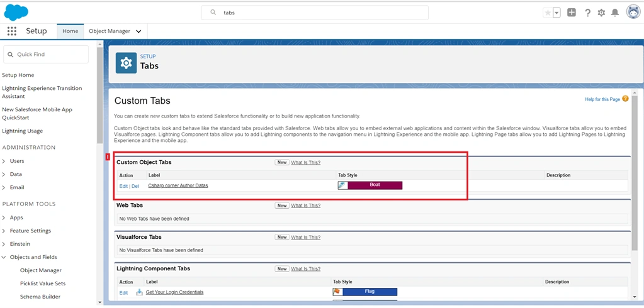Open the Setup gear icon in header
The image size is (644, 308).
click(x=601, y=13)
